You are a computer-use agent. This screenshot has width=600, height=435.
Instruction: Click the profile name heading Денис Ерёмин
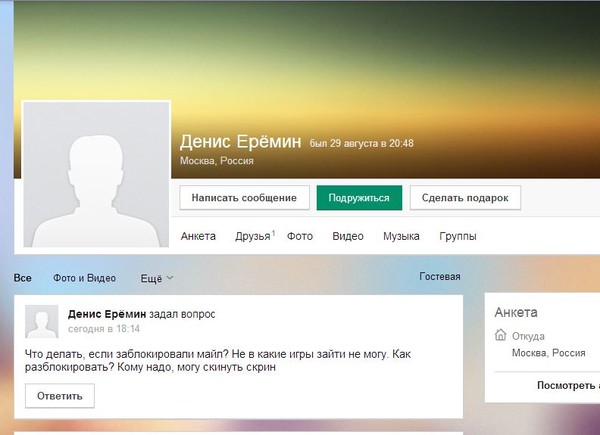click(240, 141)
